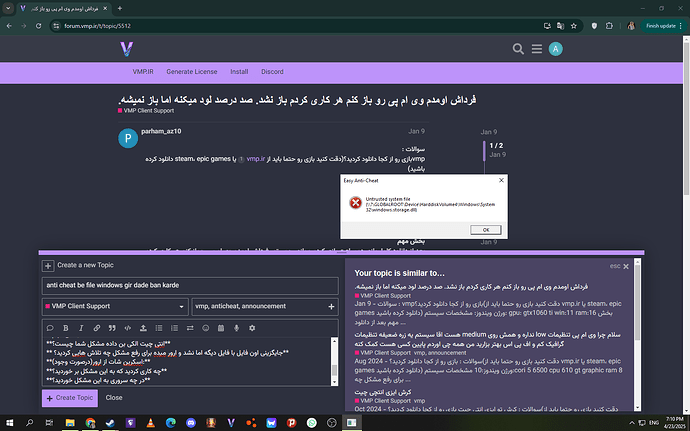Insert preformatted code using the code icon
The height and width of the screenshot is (431, 690).
[x=128, y=328]
